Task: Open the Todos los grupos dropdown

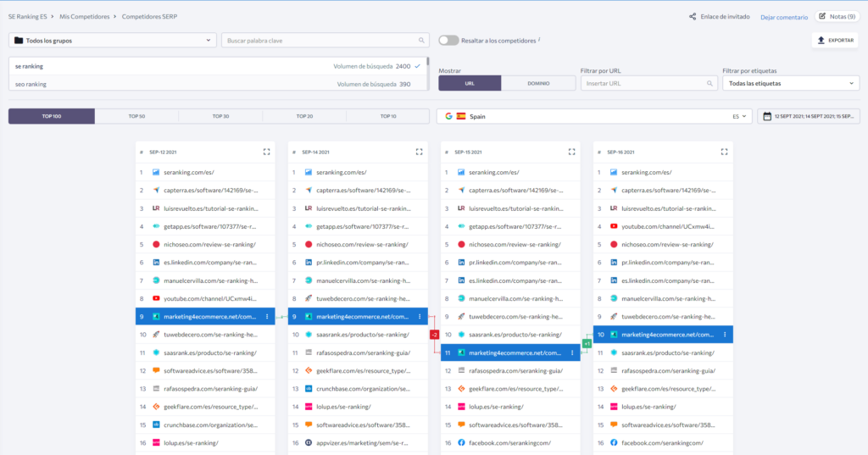Action: (113, 41)
